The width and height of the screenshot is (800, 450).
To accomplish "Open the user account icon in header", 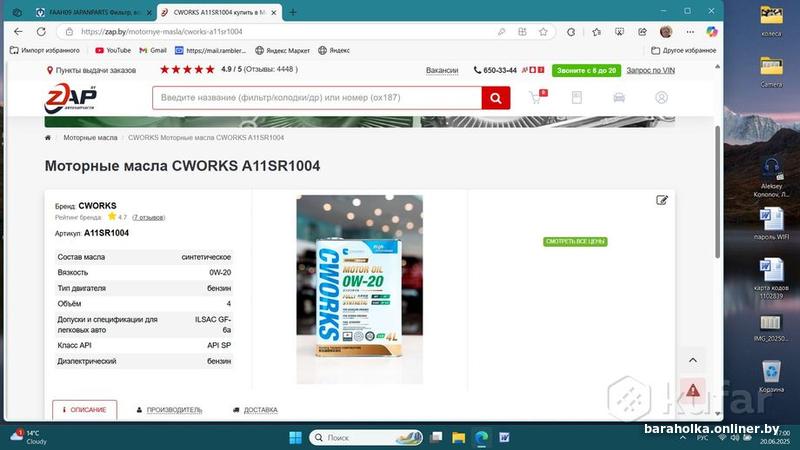I will point(661,97).
